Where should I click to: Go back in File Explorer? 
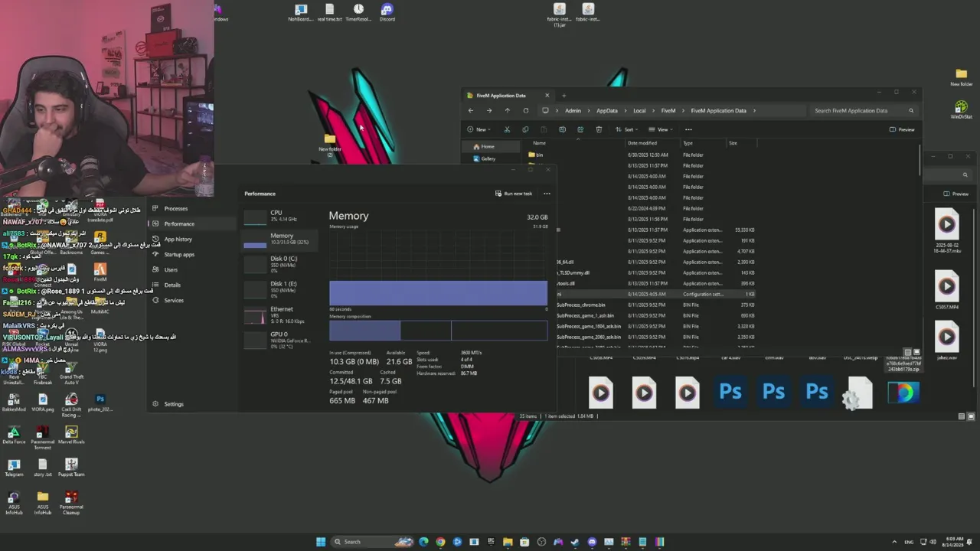(x=471, y=110)
